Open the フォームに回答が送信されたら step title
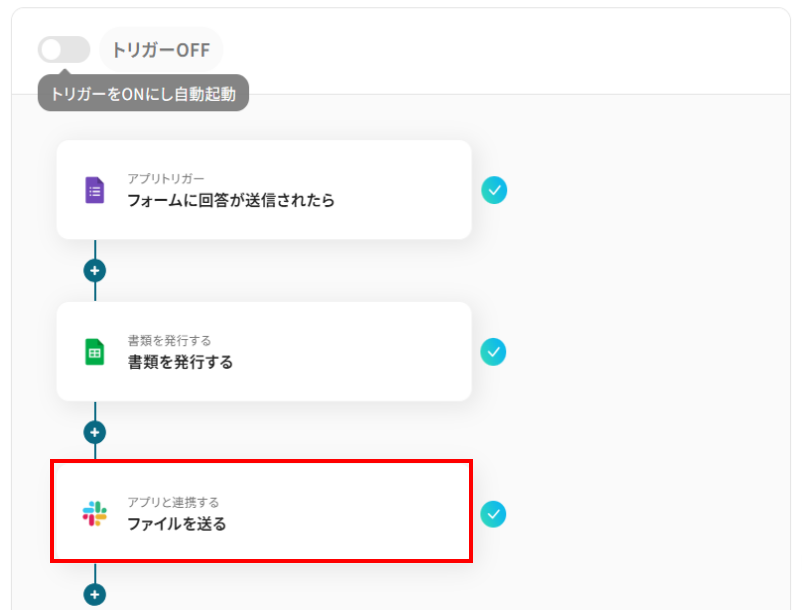The height and width of the screenshot is (611, 802). click(x=230, y=200)
